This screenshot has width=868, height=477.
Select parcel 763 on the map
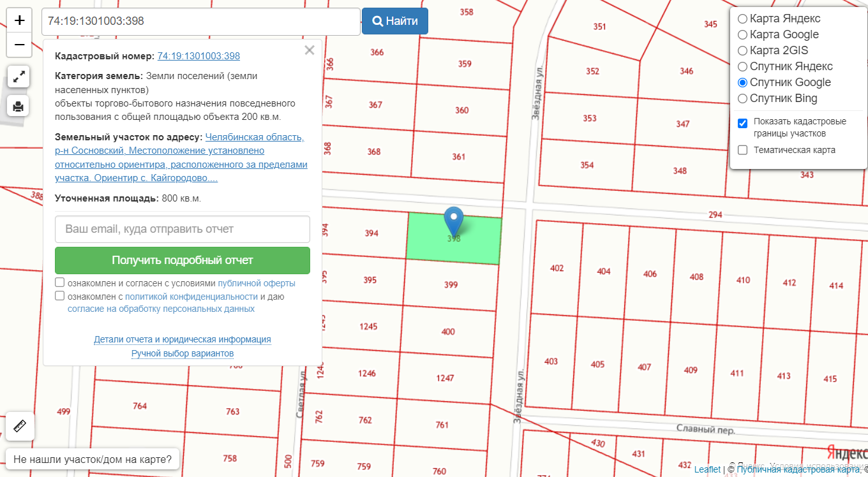(233, 411)
